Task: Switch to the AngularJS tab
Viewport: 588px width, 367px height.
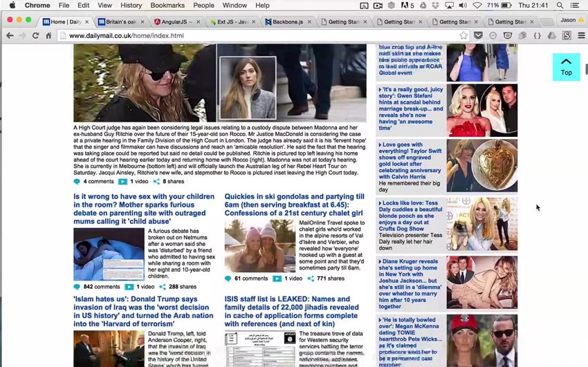Action: [176, 21]
